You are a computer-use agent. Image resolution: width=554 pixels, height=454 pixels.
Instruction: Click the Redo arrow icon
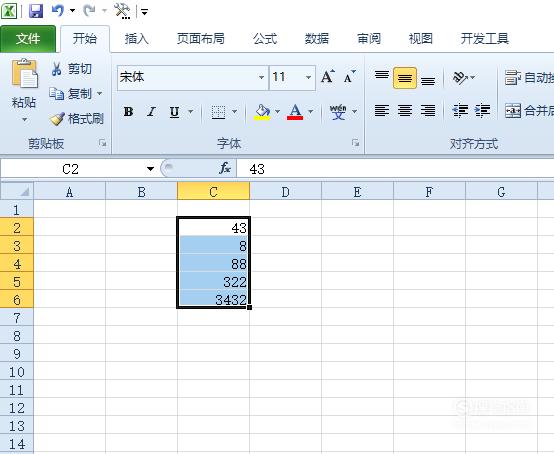tap(89, 11)
